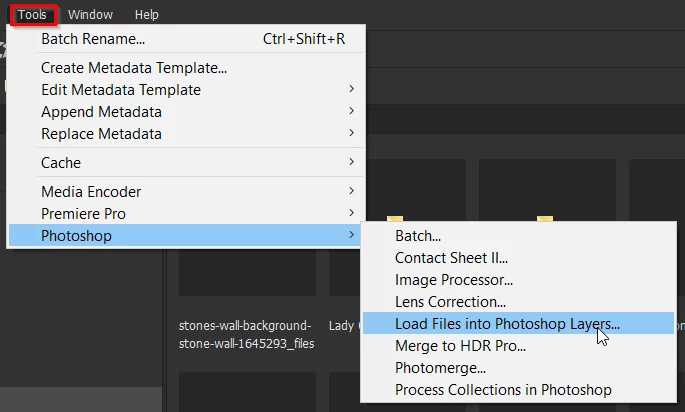The width and height of the screenshot is (685, 412).
Task: Open the Help menu
Action: [x=146, y=15]
